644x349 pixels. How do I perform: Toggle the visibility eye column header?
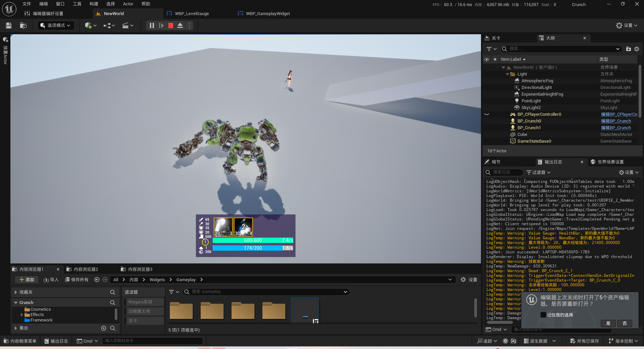click(x=487, y=59)
